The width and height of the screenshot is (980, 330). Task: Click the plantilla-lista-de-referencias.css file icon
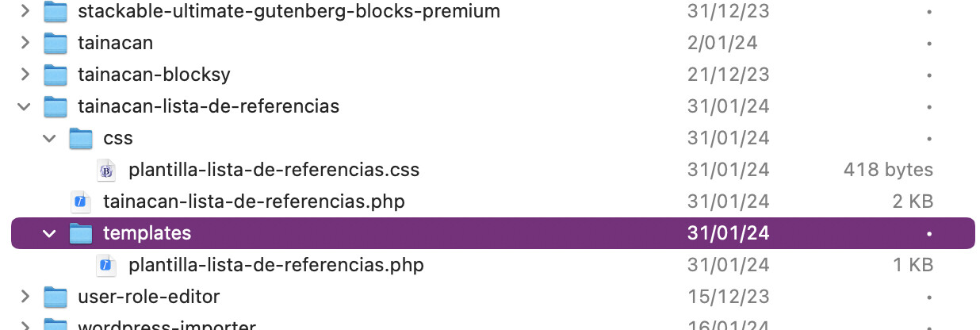(x=106, y=170)
